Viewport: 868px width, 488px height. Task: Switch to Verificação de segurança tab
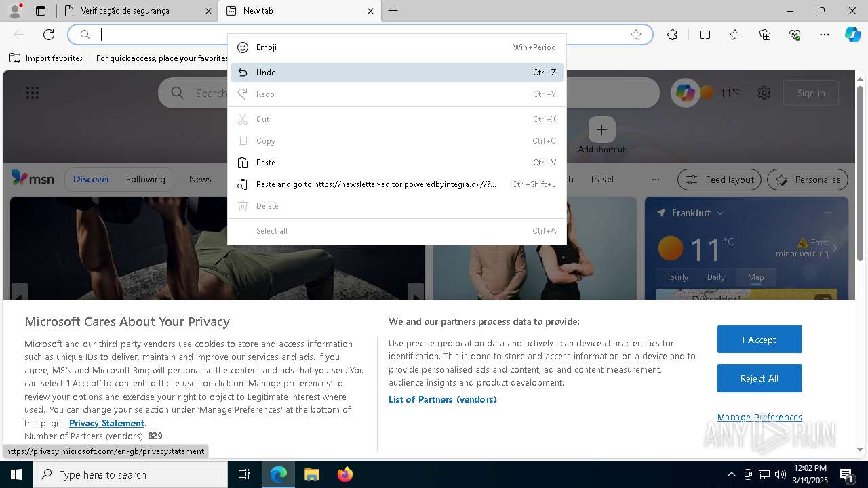[138, 11]
